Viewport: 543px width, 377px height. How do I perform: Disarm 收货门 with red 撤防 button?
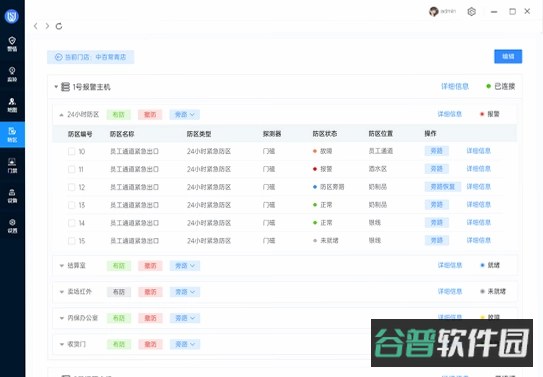(x=150, y=344)
